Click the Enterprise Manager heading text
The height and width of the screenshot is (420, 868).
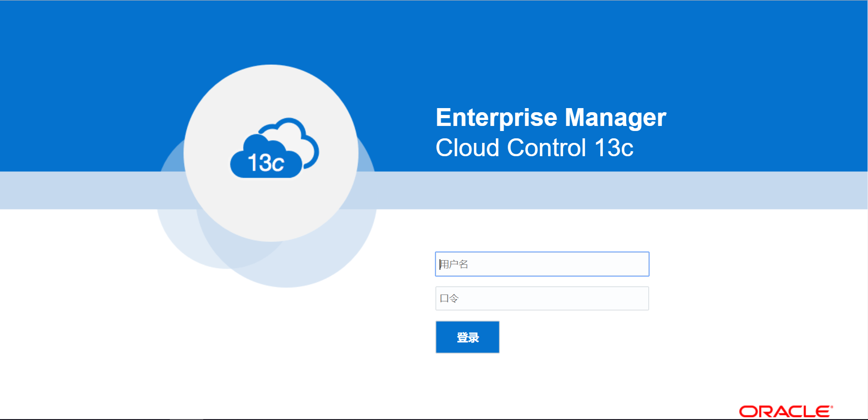click(551, 118)
